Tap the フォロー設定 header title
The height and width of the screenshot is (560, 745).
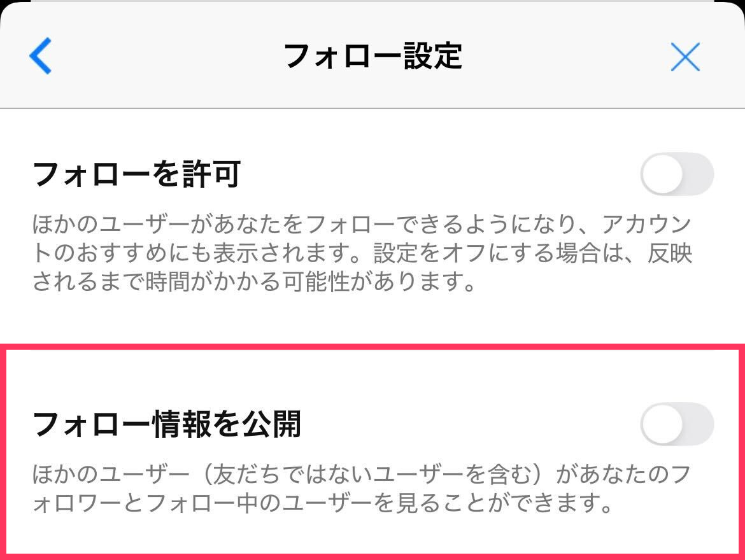pos(372,56)
